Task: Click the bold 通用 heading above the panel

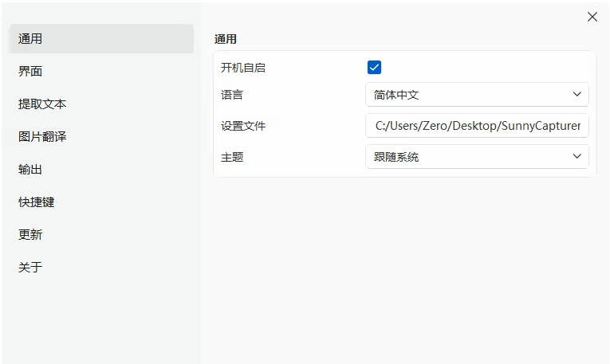Action: (x=226, y=38)
